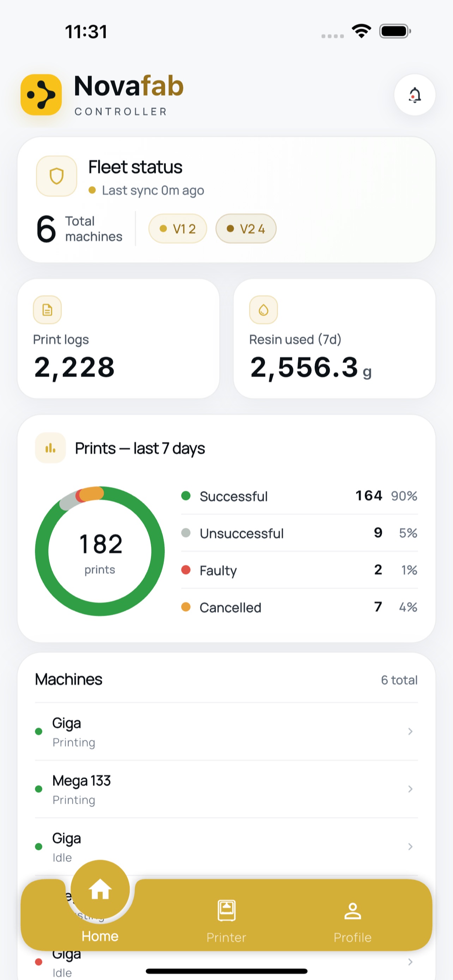The image size is (453, 980).
Task: Switch to the Profile tab label
Action: point(352,937)
